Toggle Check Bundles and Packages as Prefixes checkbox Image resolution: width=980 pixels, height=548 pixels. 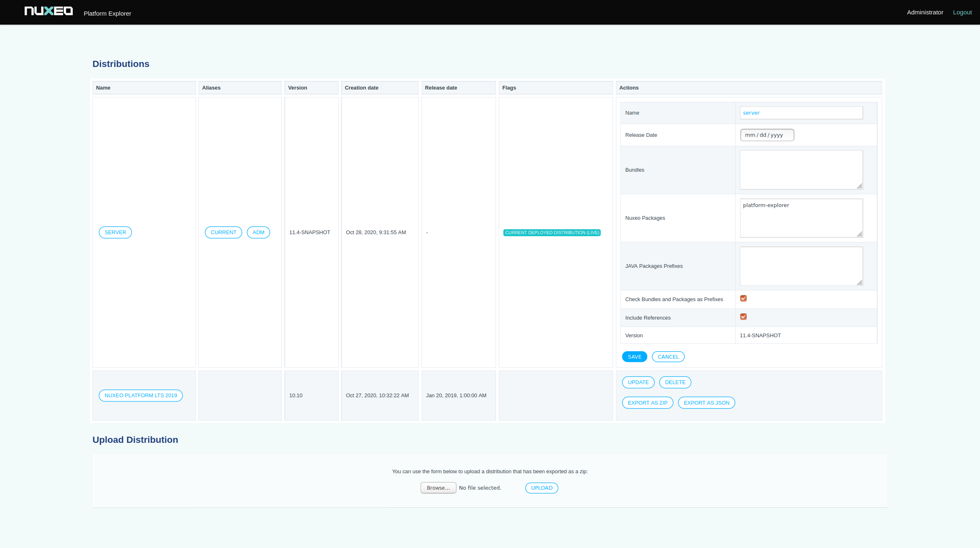[x=744, y=298]
